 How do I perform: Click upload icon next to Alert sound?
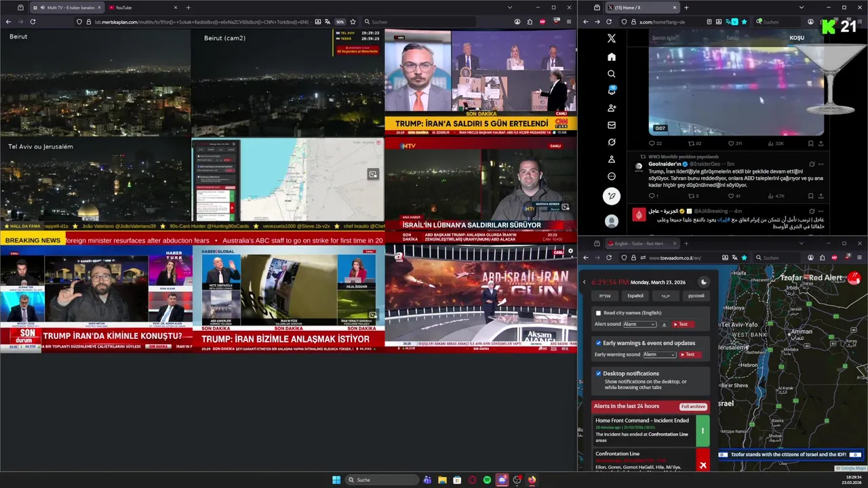(665, 325)
